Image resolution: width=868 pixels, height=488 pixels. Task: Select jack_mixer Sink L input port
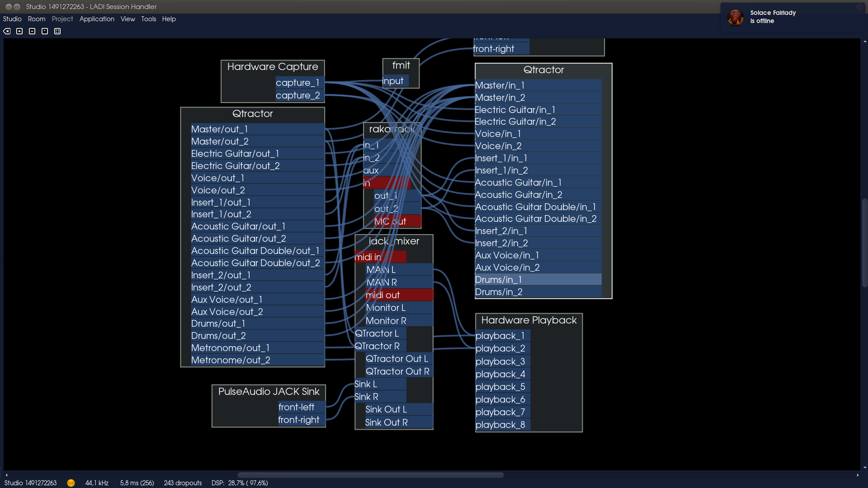click(380, 384)
